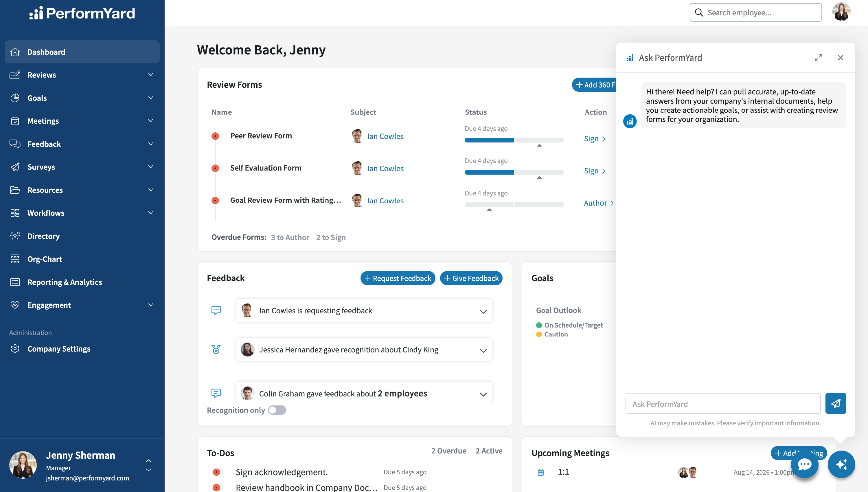Click the Request Feedback button
The height and width of the screenshot is (492, 868).
(398, 278)
